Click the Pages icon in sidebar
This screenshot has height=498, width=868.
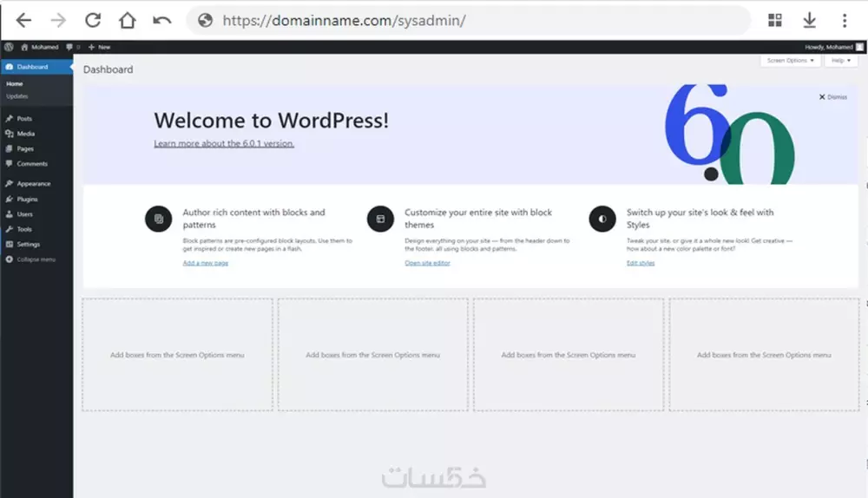click(10, 148)
